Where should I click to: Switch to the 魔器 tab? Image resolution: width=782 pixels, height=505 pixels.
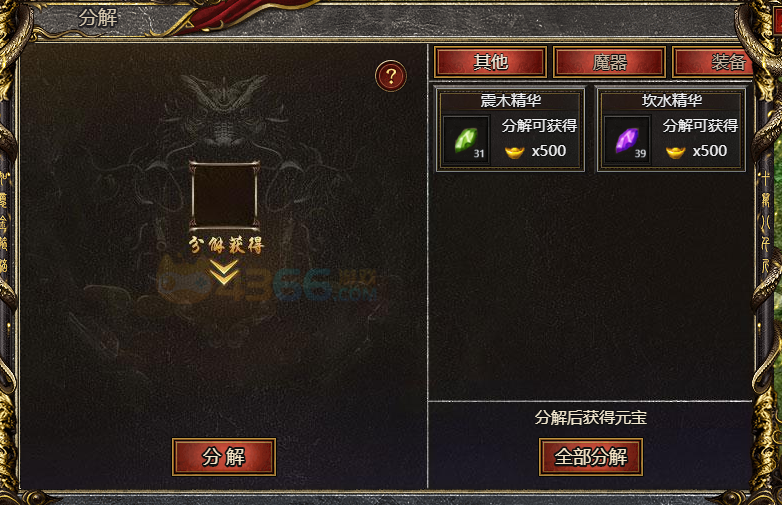pos(609,62)
